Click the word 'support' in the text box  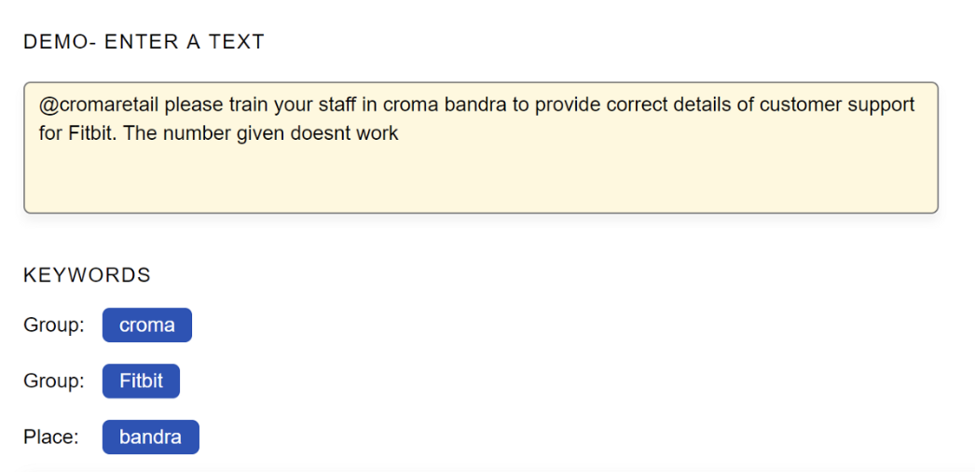[878, 105]
